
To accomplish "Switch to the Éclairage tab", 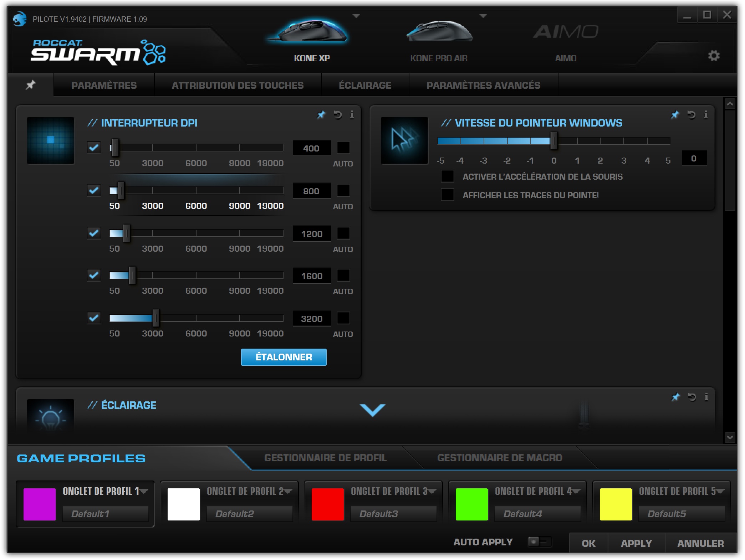I will (x=365, y=85).
